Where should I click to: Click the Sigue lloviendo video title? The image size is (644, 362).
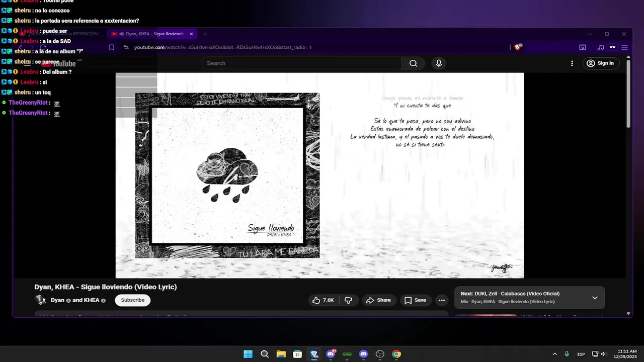(x=106, y=287)
